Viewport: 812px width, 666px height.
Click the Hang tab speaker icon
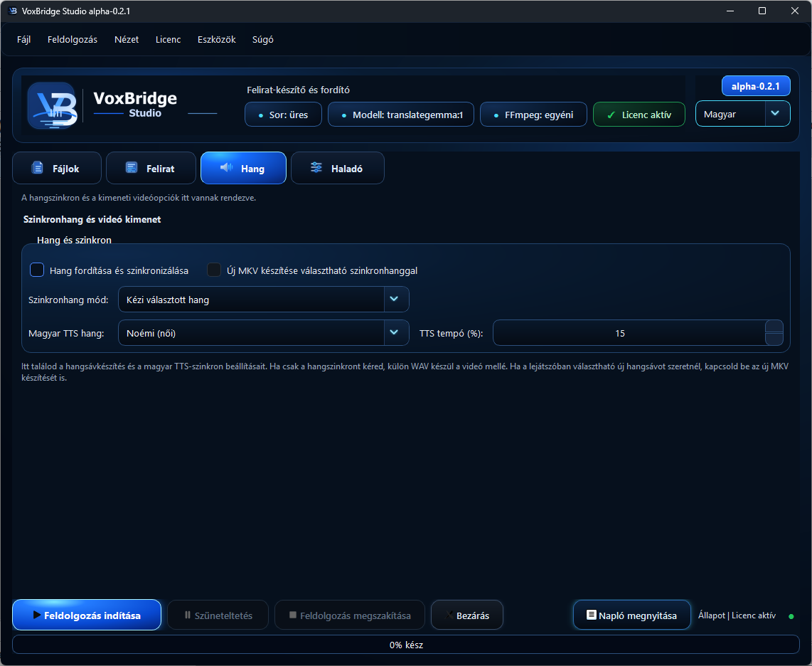coord(226,167)
